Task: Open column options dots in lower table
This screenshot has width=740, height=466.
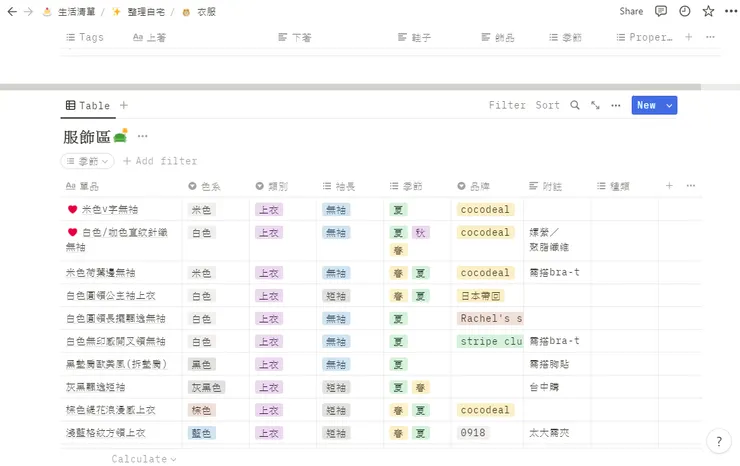Action: pyautogui.click(x=691, y=186)
